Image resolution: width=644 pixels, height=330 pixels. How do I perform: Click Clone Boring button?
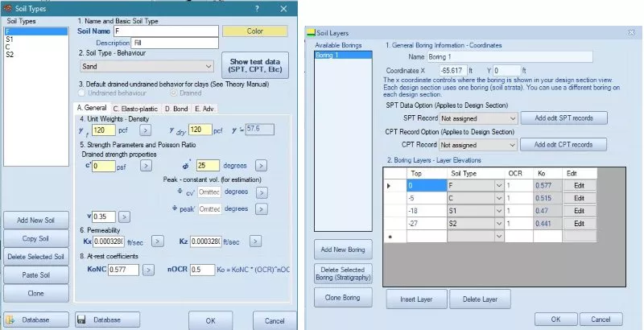(343, 298)
